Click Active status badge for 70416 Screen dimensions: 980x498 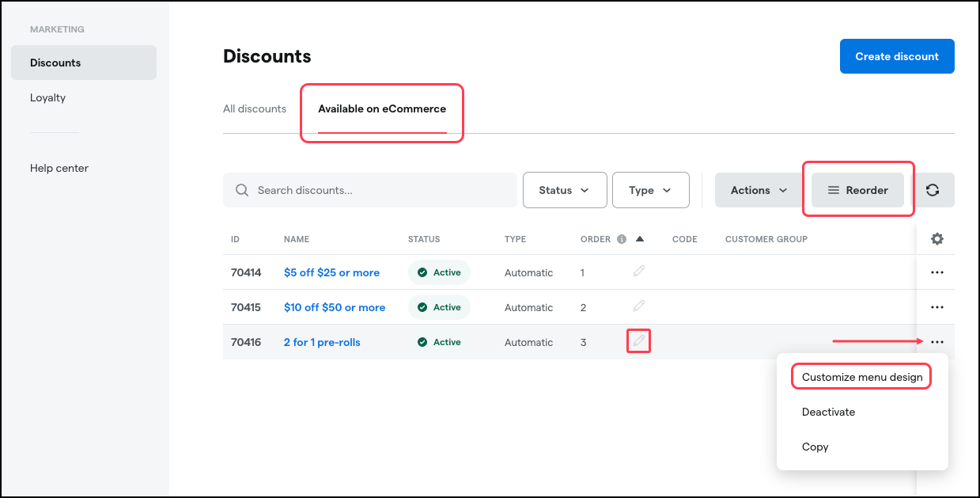[439, 342]
